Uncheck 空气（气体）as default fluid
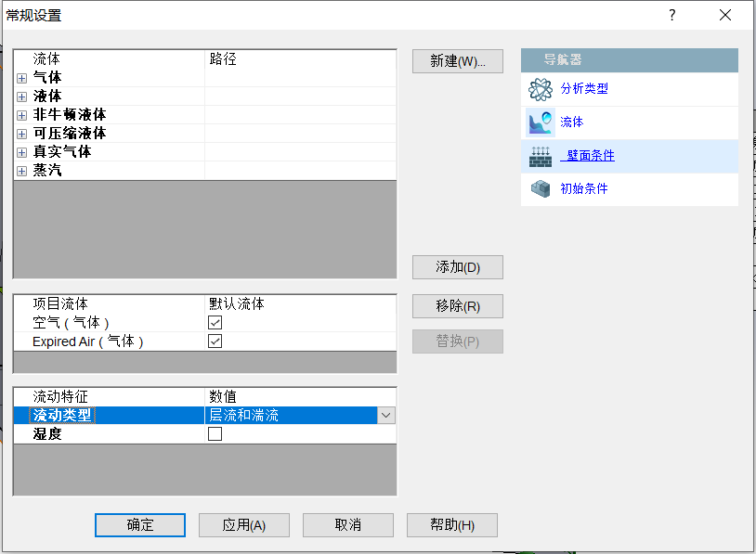Viewport: 756px width, 554px height. click(215, 322)
